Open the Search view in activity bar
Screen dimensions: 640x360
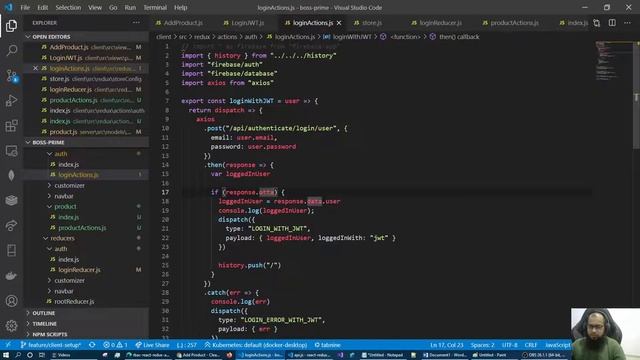(x=11, y=51)
